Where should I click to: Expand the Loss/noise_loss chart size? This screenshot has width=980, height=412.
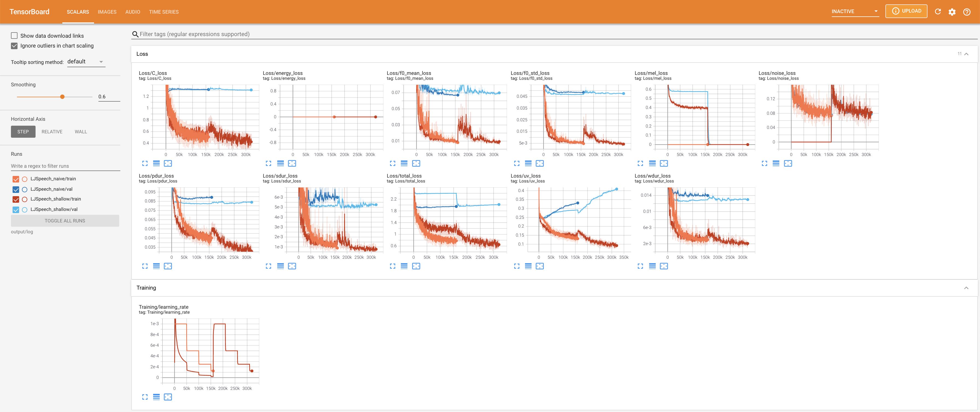tap(764, 163)
